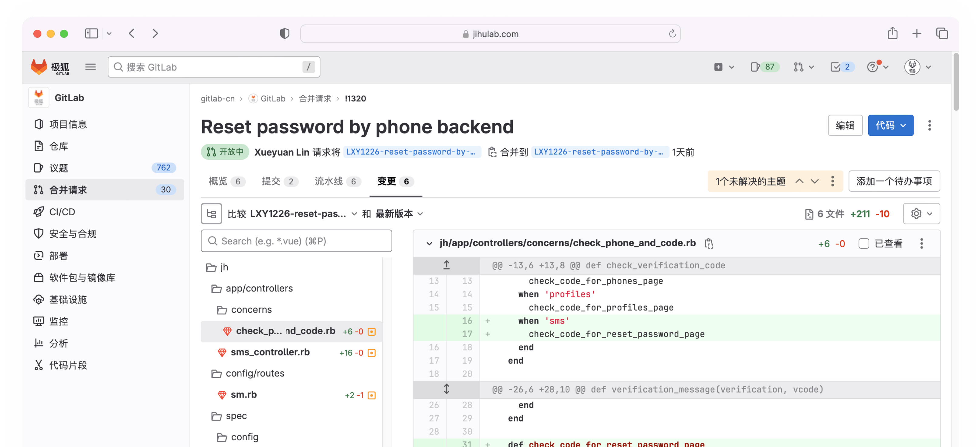Jump to next unresolved thread

click(815, 181)
